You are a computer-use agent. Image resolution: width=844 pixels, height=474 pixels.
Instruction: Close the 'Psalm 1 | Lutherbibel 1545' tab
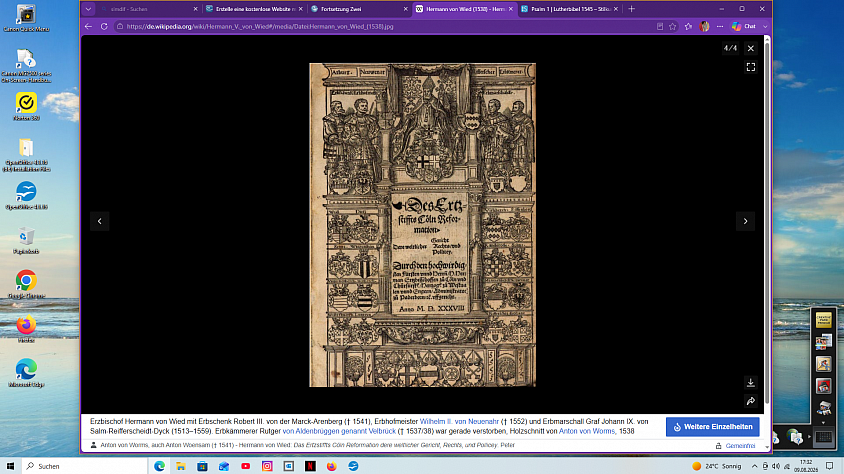pos(616,9)
